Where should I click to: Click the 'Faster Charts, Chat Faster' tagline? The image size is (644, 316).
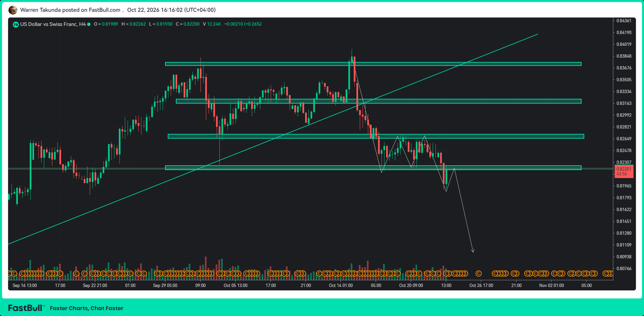click(x=86, y=308)
